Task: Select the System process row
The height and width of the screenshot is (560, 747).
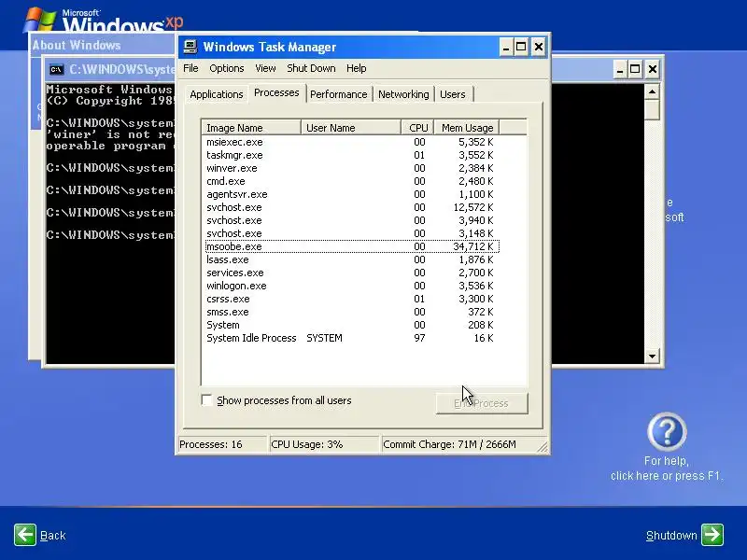Action: 352,325
